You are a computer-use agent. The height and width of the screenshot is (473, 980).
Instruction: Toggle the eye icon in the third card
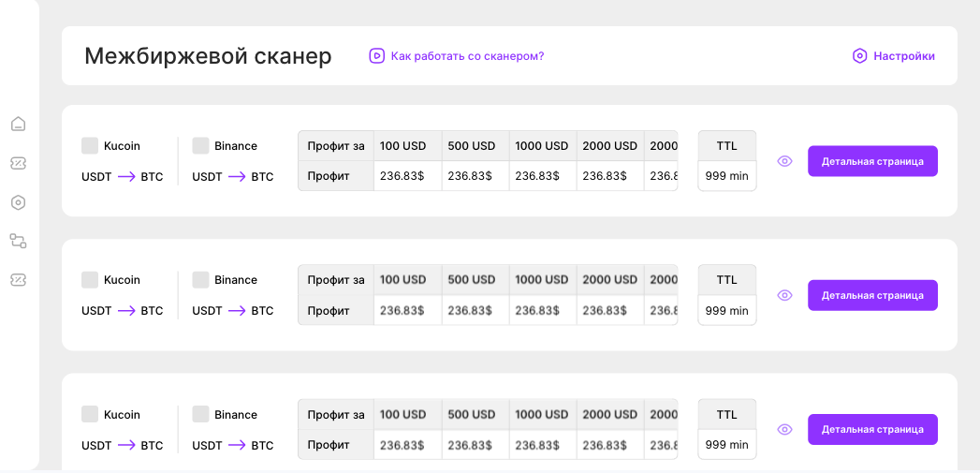(784, 430)
